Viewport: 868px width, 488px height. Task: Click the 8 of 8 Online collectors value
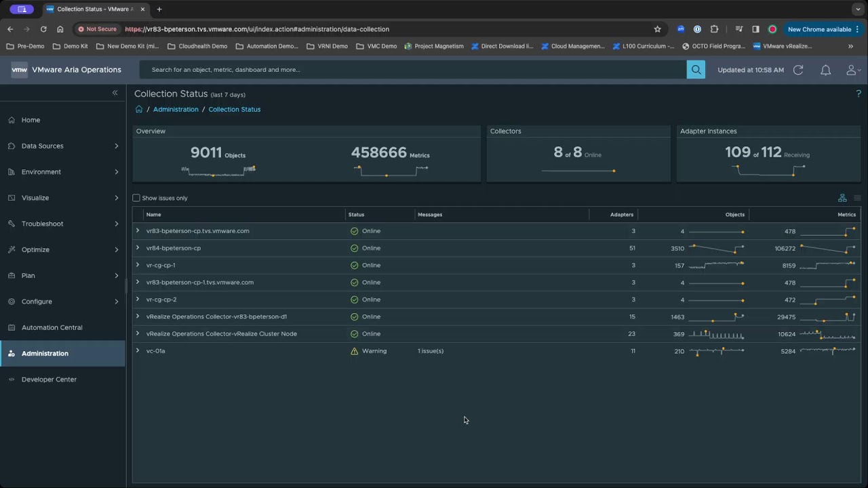(x=577, y=153)
